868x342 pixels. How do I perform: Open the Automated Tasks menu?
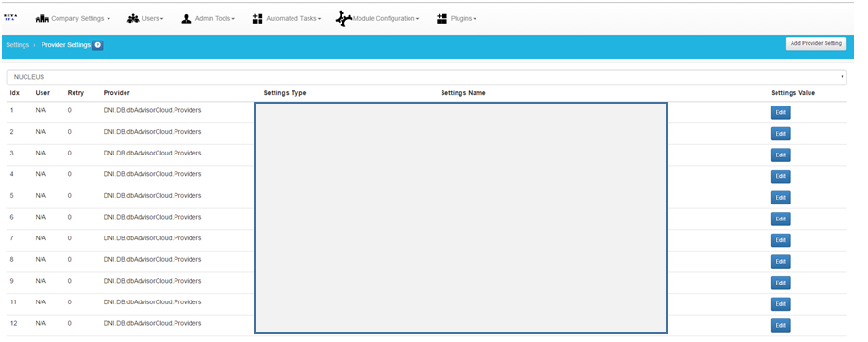coord(293,19)
